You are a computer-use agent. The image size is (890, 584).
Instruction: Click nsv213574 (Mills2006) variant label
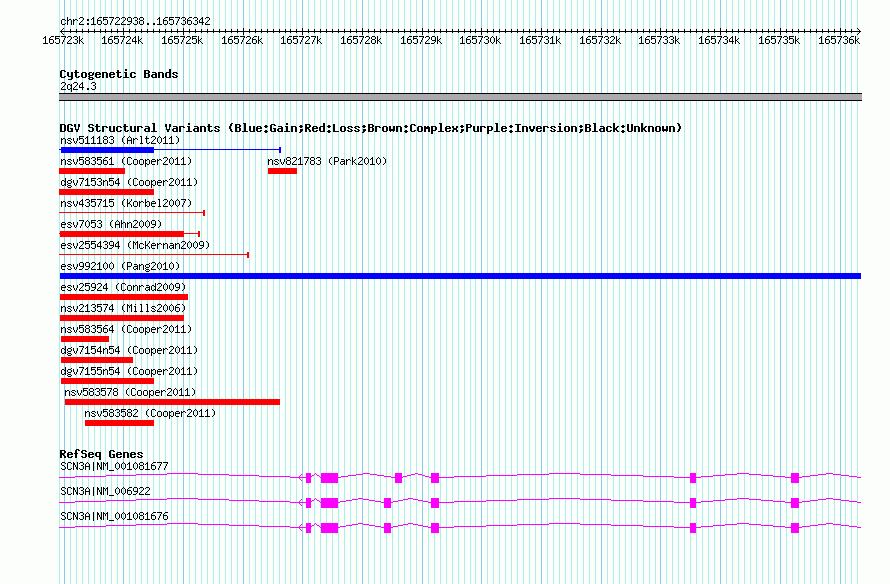tap(123, 308)
